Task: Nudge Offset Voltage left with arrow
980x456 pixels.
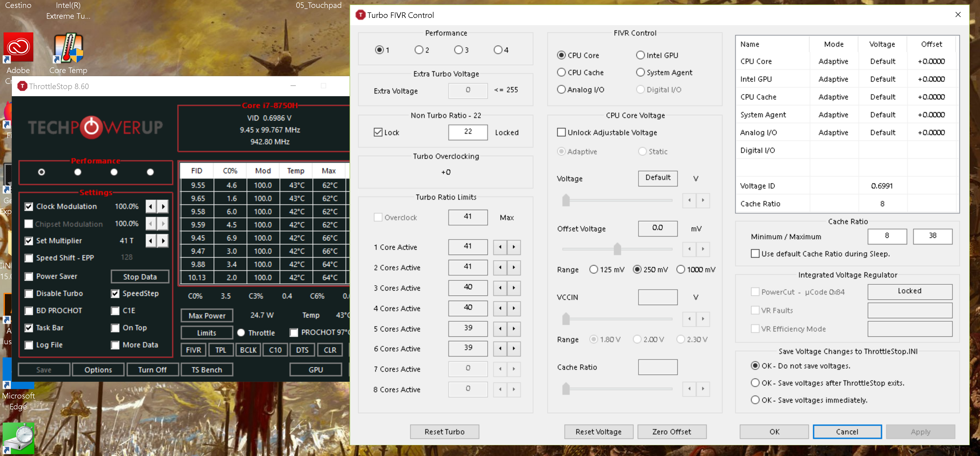Action: tap(689, 249)
